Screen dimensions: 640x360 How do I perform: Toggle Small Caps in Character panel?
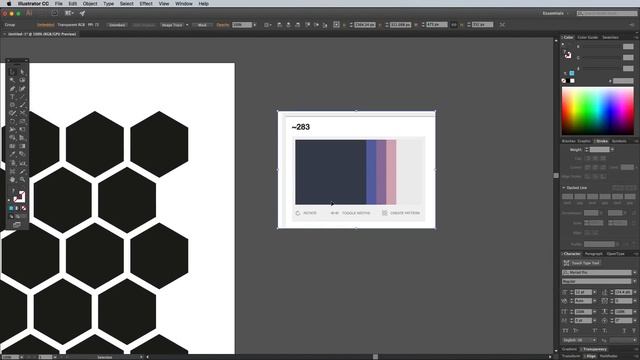tap(575, 331)
